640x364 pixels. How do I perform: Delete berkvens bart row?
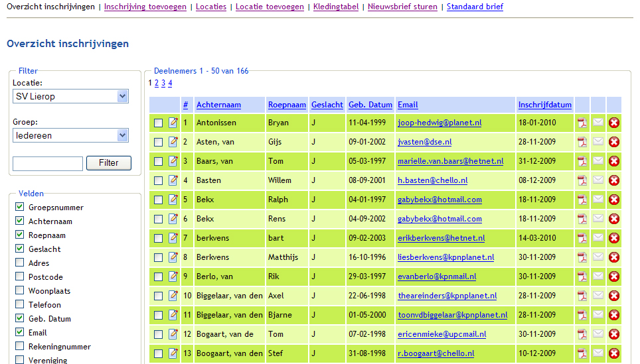coord(614,238)
